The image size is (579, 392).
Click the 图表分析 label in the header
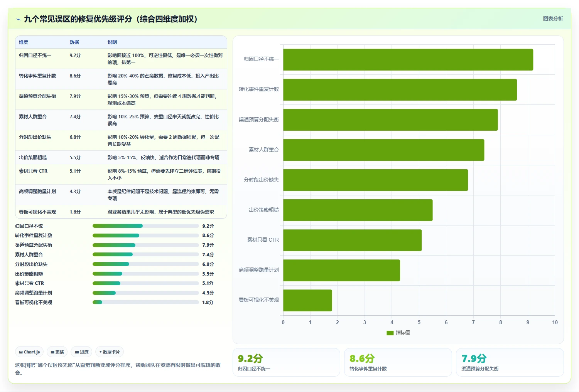[553, 19]
